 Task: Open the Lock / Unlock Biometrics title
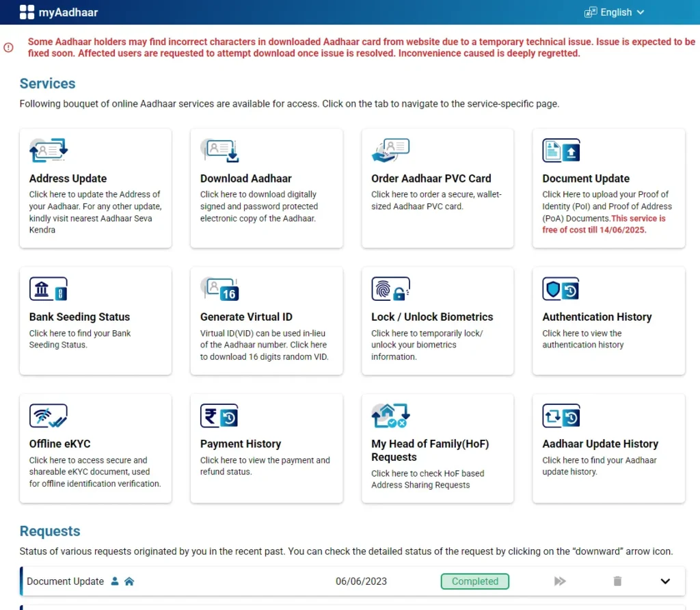pyautogui.click(x=432, y=317)
